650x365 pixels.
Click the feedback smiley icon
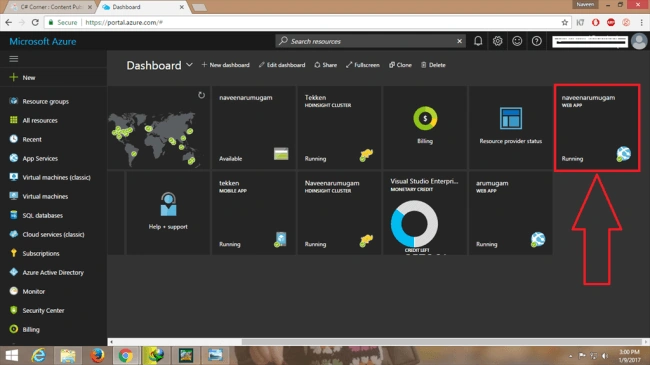pos(517,41)
